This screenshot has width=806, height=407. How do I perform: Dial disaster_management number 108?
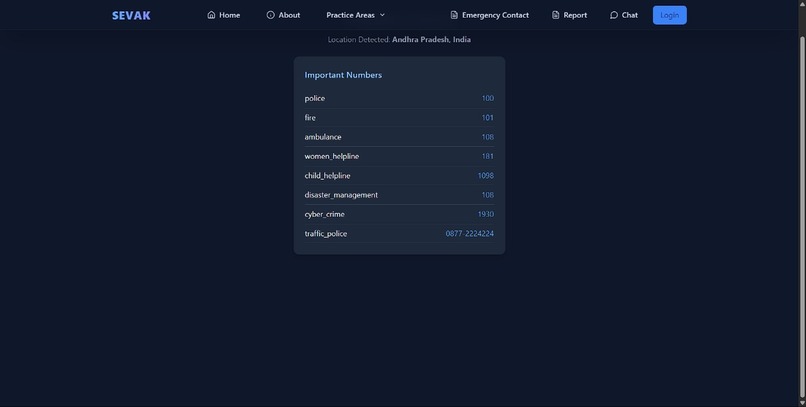click(x=488, y=195)
